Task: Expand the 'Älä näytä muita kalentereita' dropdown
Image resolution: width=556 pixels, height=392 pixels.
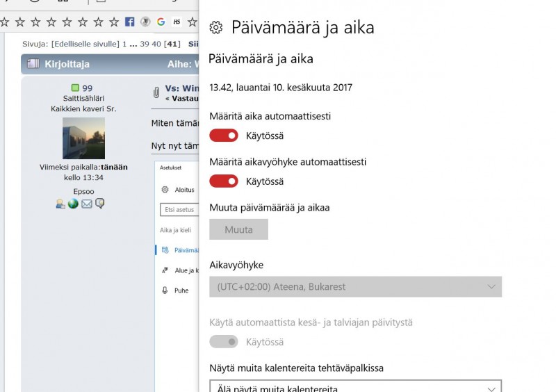Action: click(x=355, y=388)
